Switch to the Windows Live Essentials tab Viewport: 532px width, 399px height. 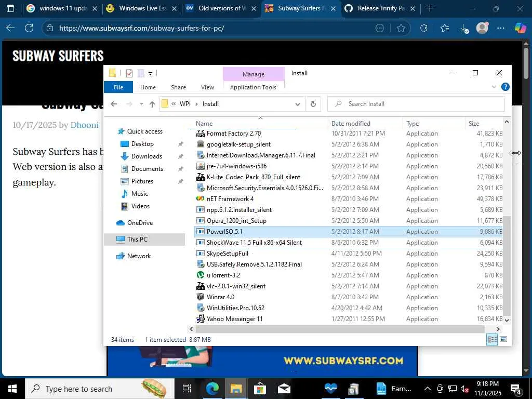pos(141,8)
